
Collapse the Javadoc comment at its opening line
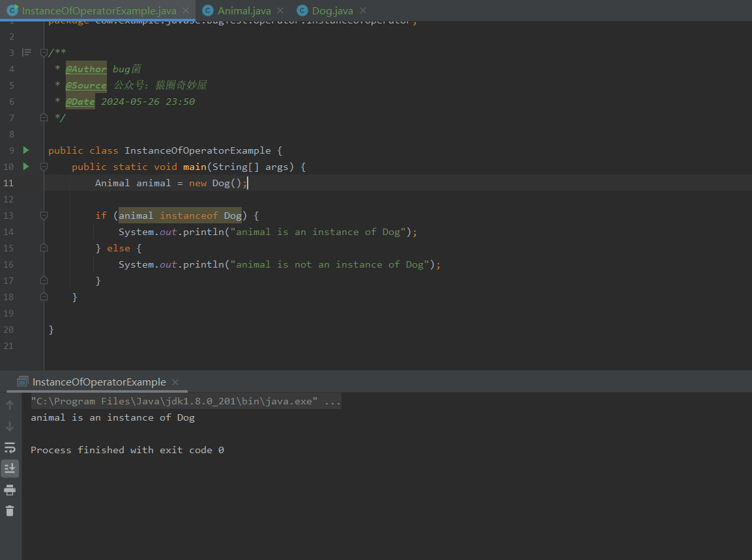pyautogui.click(x=44, y=53)
